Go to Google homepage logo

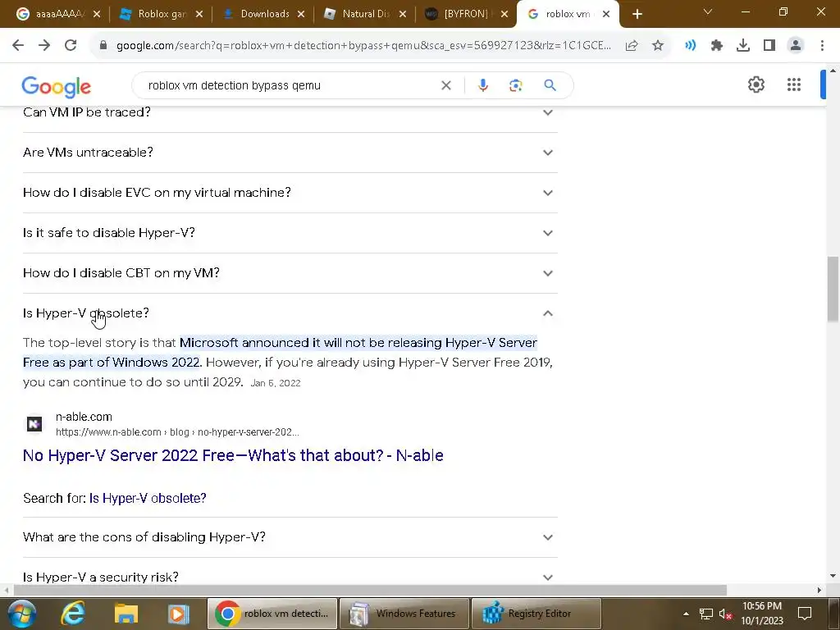(57, 86)
